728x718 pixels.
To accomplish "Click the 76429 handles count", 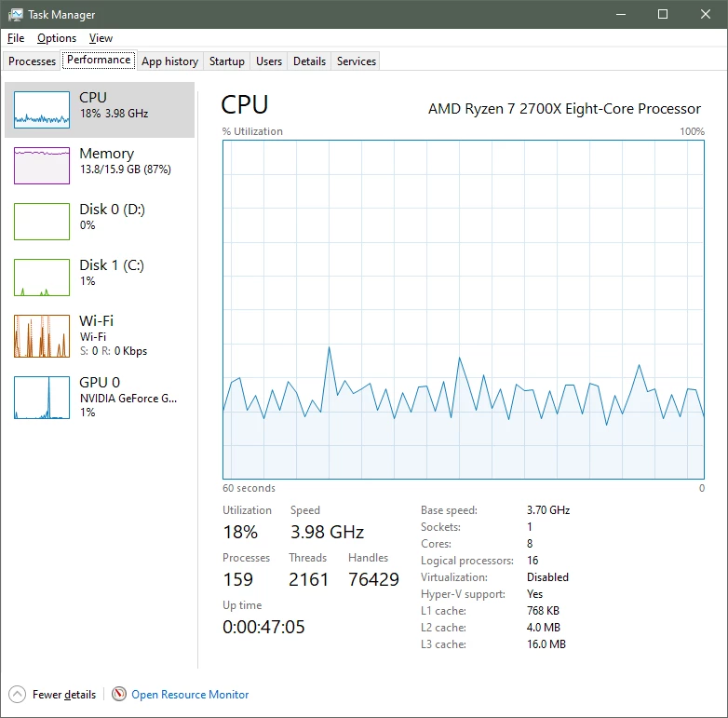I will (373, 579).
